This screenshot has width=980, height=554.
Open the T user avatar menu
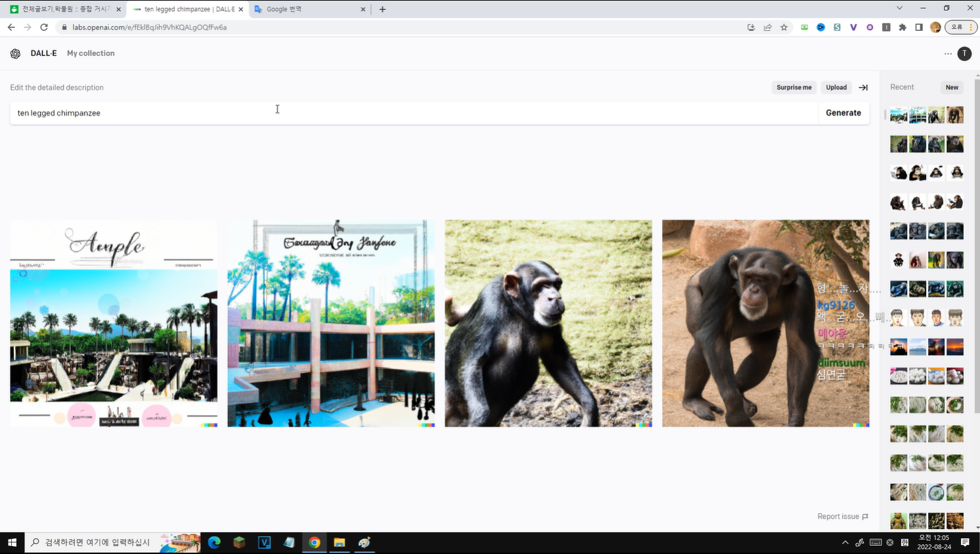pos(964,54)
